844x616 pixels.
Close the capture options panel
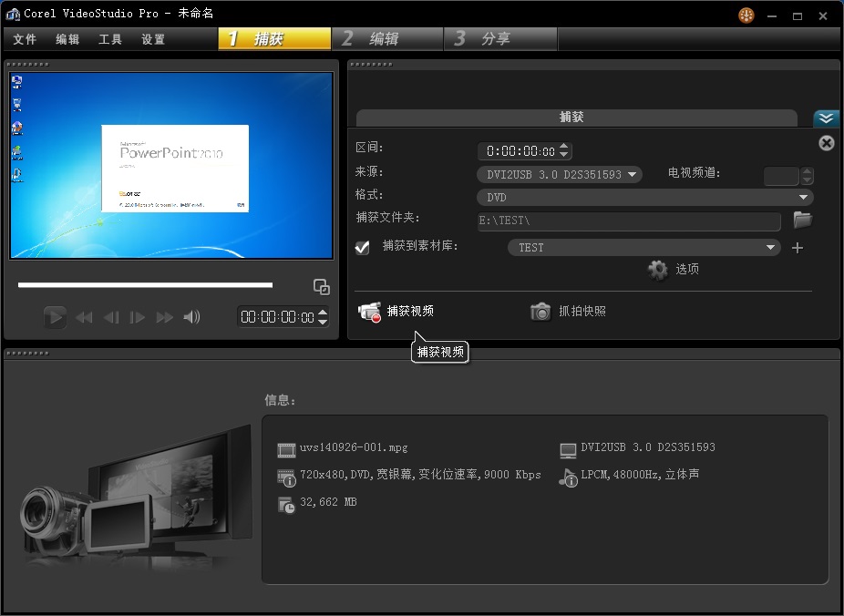coord(826,143)
